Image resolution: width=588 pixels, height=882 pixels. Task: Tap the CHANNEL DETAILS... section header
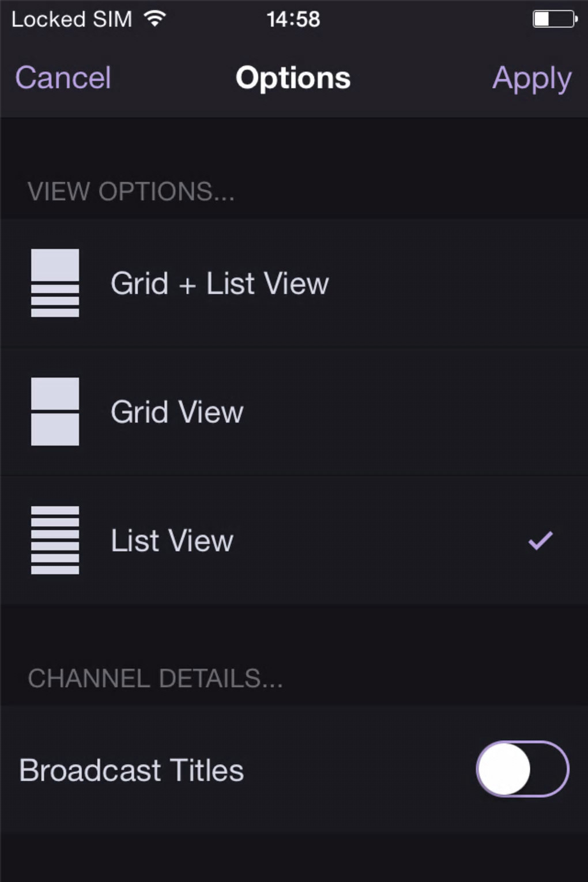(155, 679)
